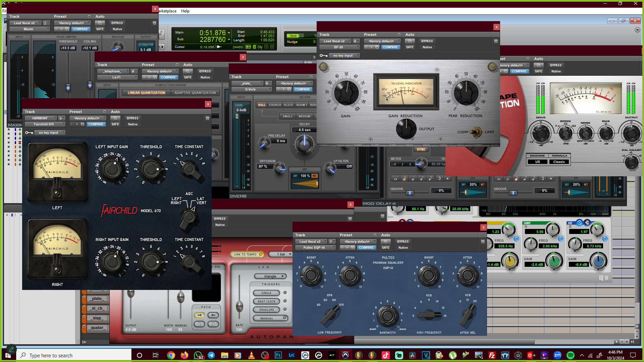644x362 pixels.
Task: Click the preset librarian icon in Pultec EQP-1A
Action: [x=353, y=248]
